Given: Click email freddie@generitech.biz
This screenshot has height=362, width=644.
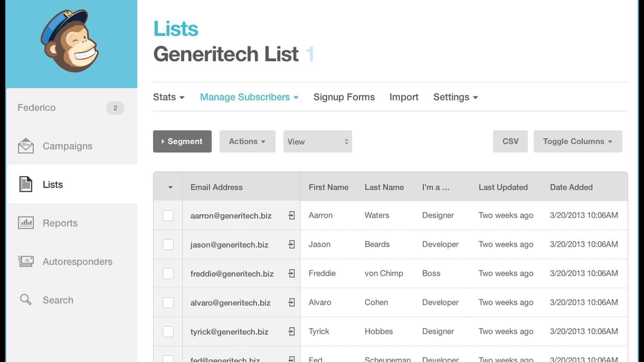Looking at the screenshot, I should tap(232, 274).
